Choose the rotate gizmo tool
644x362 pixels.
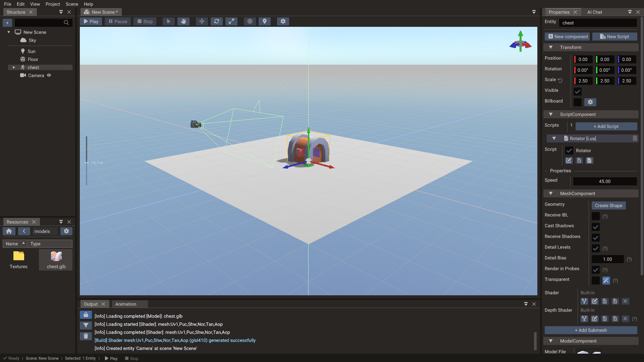tap(217, 21)
